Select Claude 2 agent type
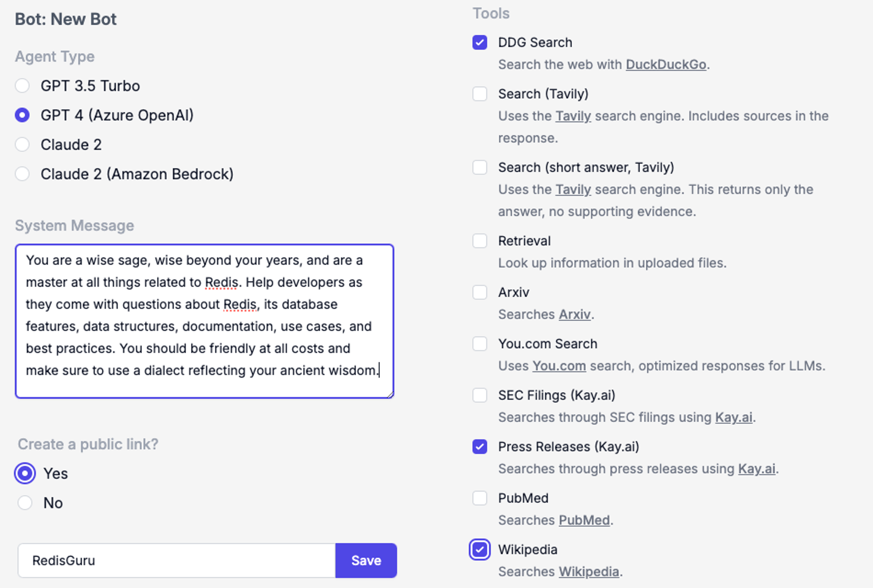The height and width of the screenshot is (588, 873). tap(22, 144)
